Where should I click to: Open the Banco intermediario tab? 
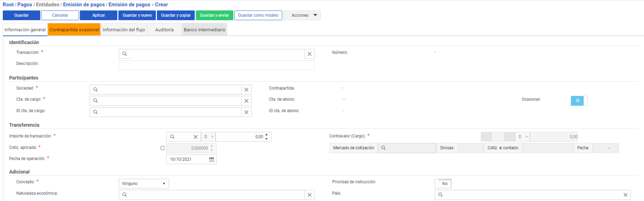pyautogui.click(x=204, y=30)
